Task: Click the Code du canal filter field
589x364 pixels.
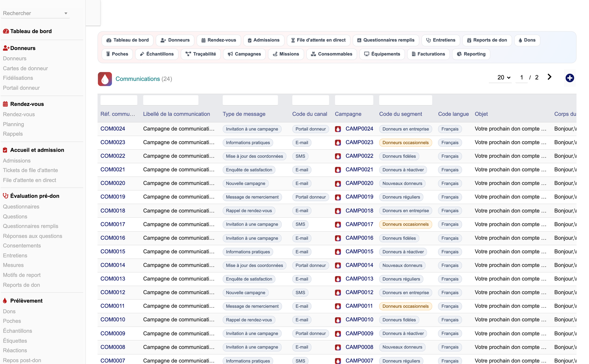Action: click(311, 100)
